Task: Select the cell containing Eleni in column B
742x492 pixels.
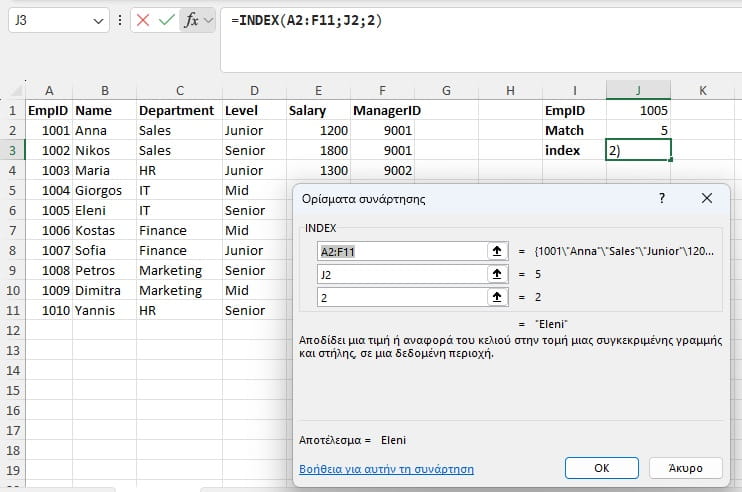Action: [x=105, y=211]
